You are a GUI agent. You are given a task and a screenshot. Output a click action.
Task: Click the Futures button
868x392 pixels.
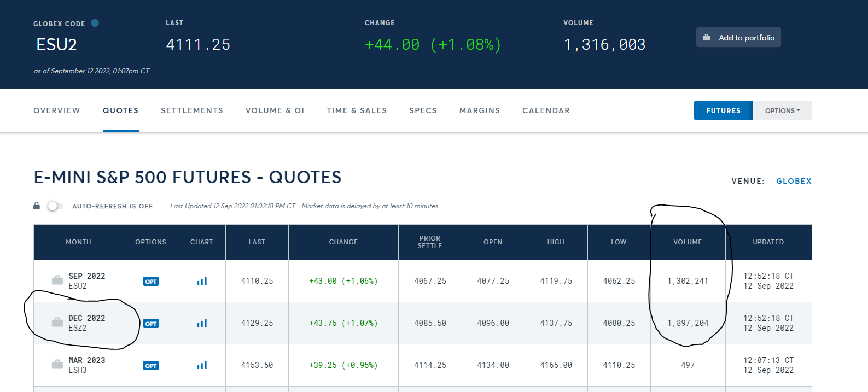pos(724,110)
